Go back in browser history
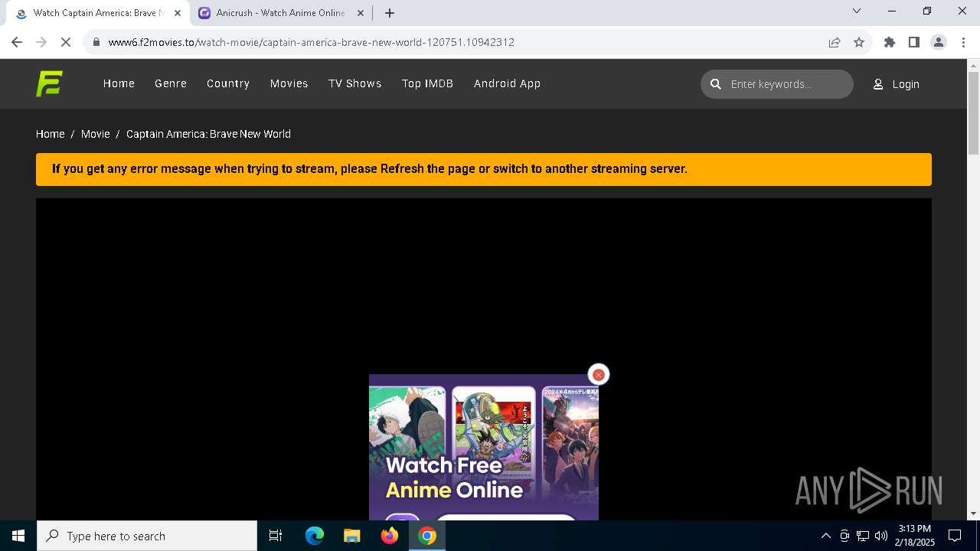Image resolution: width=980 pixels, height=551 pixels. click(x=17, y=42)
